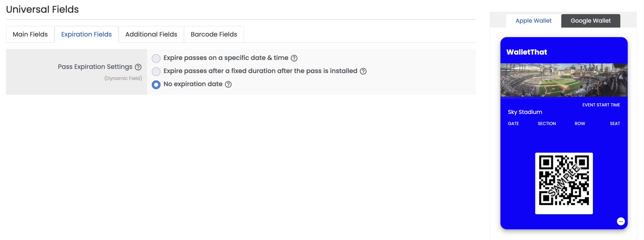The height and width of the screenshot is (240, 644).
Task: Click the ellipsis icon on the pass preview
Action: [621, 221]
